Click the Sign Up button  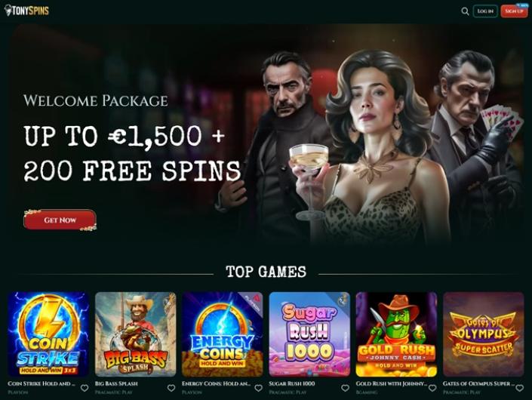pos(514,11)
